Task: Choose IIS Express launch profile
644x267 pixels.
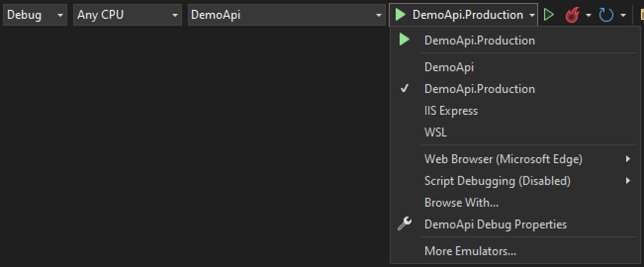Action: [x=515, y=111]
